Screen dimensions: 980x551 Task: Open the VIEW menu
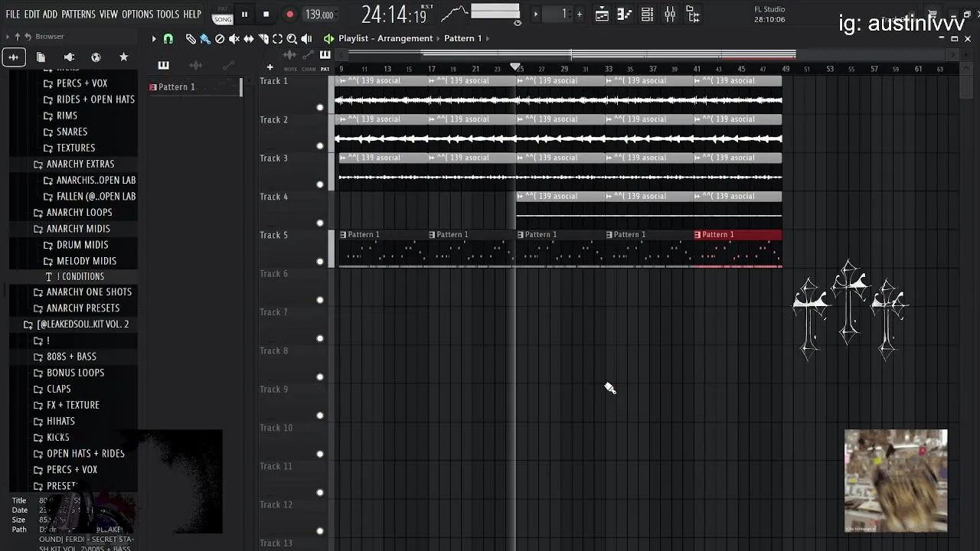pos(109,14)
